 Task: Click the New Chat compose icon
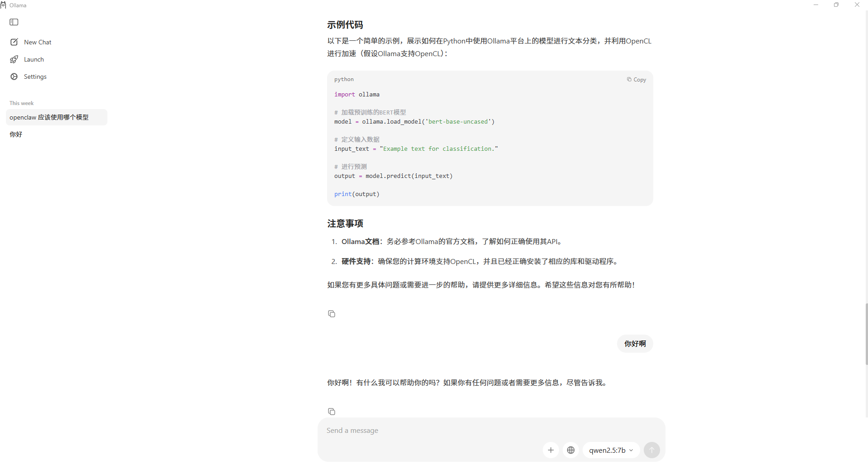click(x=14, y=42)
